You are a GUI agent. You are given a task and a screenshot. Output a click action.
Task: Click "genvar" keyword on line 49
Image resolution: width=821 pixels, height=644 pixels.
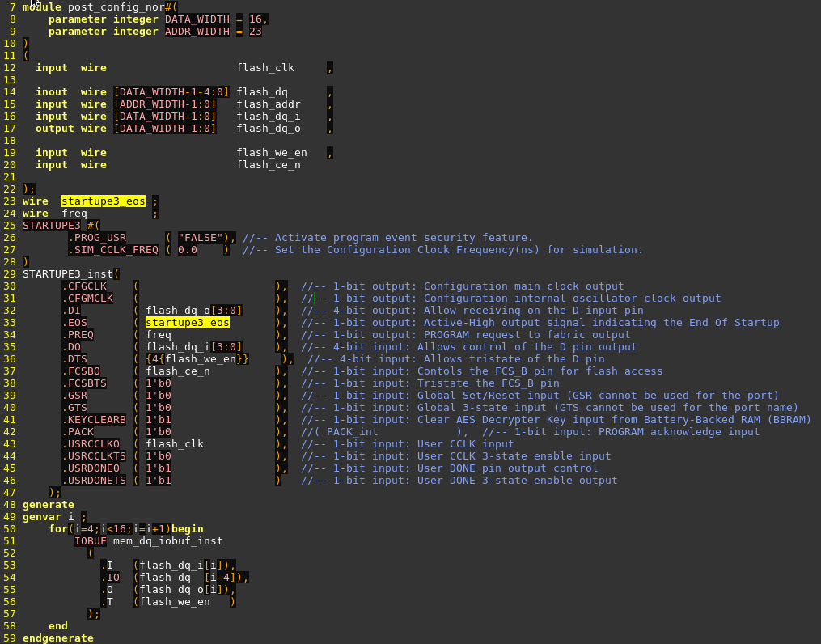[x=42, y=517]
